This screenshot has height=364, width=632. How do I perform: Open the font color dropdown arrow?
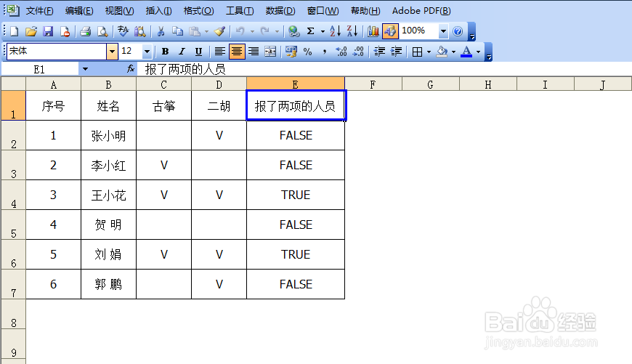tap(479, 52)
